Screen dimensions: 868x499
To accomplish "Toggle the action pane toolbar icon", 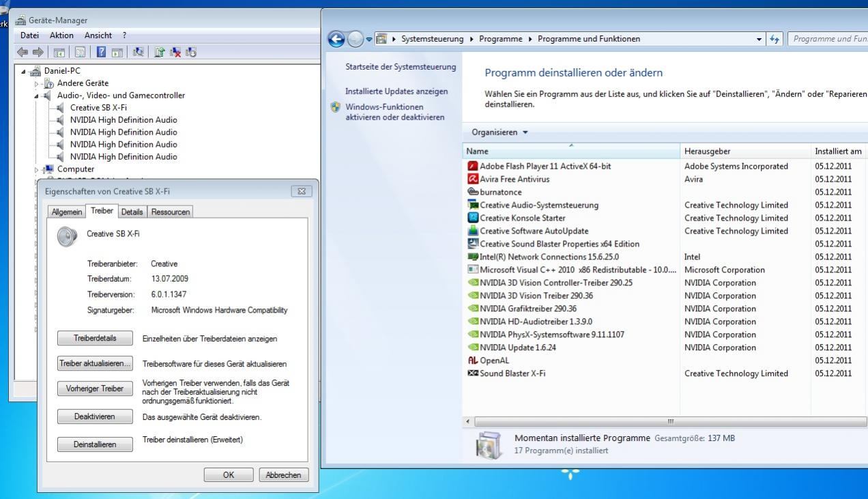I will [117, 53].
